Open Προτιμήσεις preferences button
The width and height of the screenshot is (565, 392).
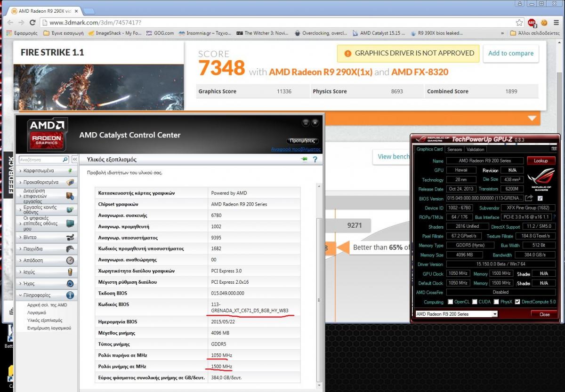point(303,141)
